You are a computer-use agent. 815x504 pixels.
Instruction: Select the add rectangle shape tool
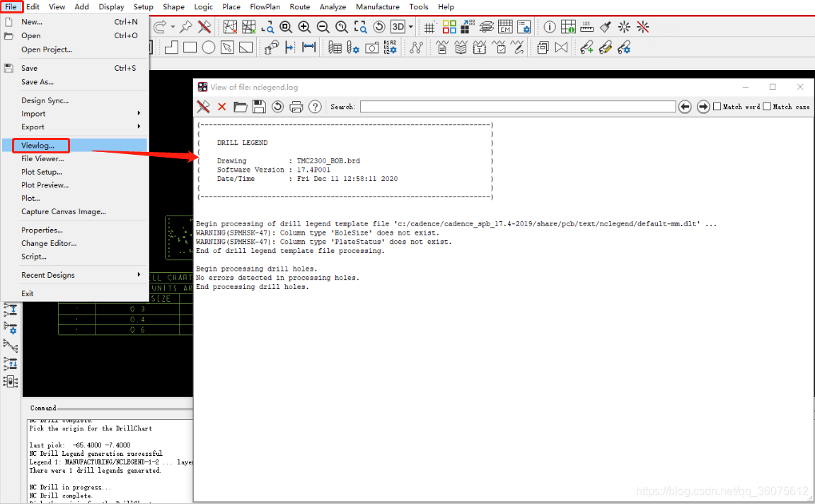(x=190, y=48)
